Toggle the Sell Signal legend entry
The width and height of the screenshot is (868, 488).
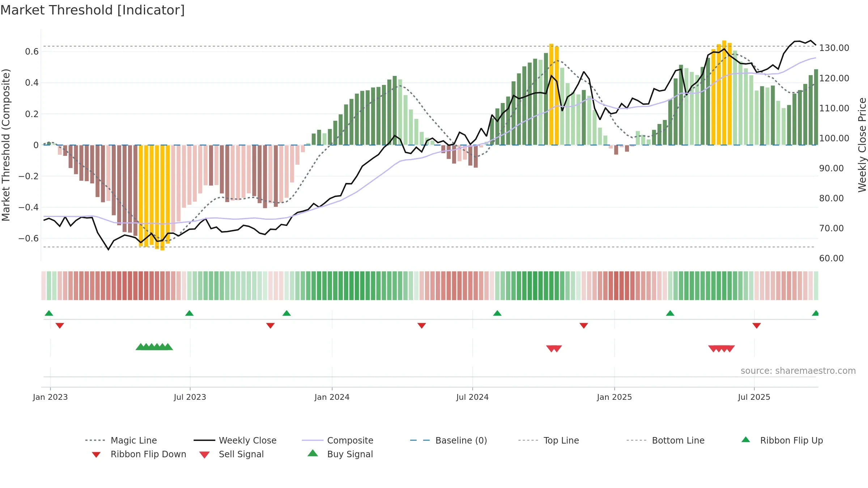(231, 454)
